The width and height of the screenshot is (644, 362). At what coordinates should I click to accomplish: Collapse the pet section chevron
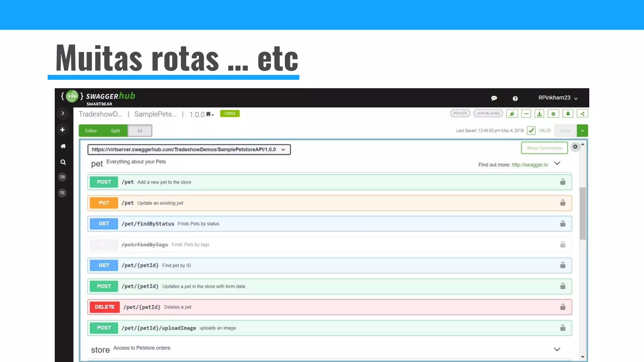(x=557, y=163)
